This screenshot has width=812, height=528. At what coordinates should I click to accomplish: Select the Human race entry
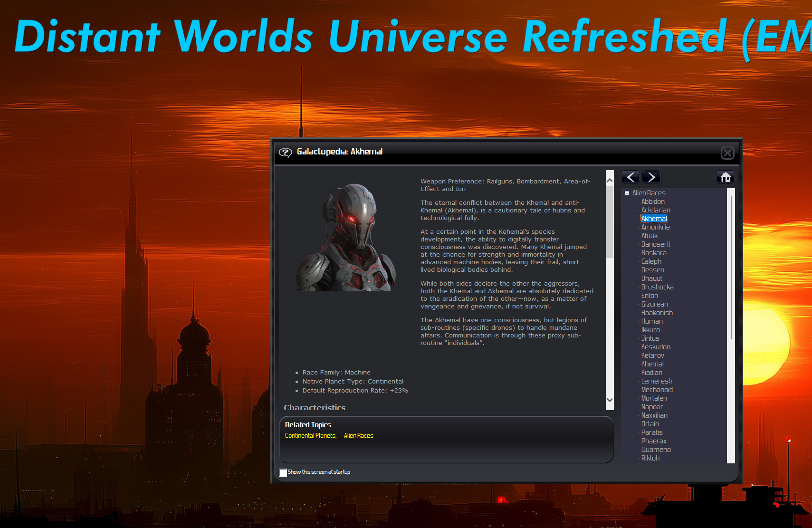652,321
